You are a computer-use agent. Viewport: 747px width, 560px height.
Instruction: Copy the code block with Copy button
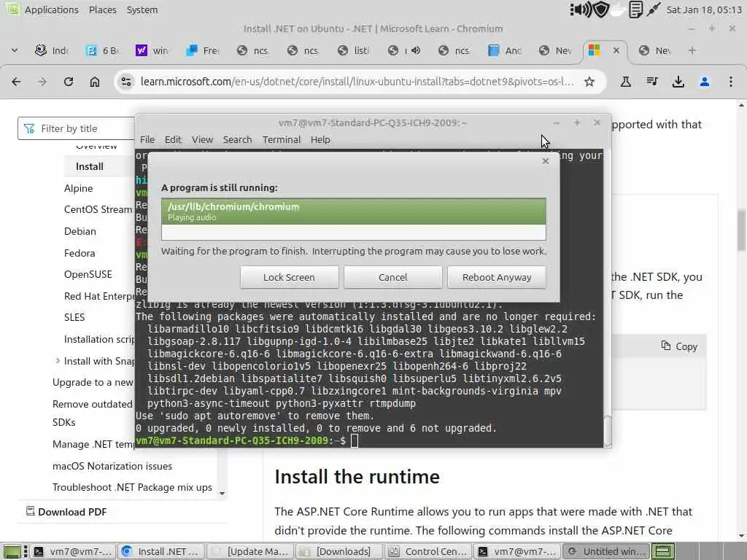pos(679,346)
